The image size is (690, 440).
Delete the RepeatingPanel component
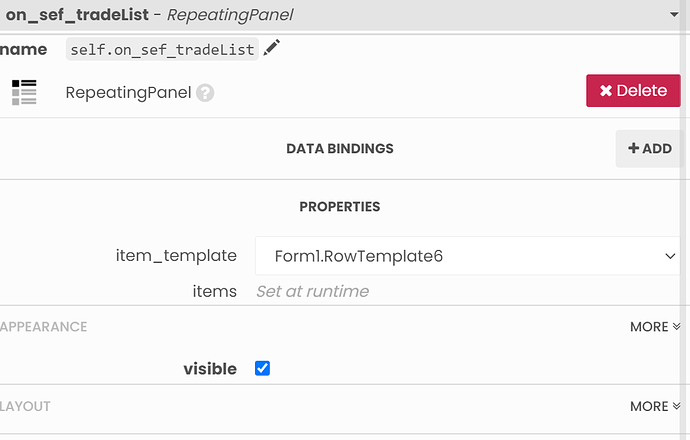(x=633, y=91)
